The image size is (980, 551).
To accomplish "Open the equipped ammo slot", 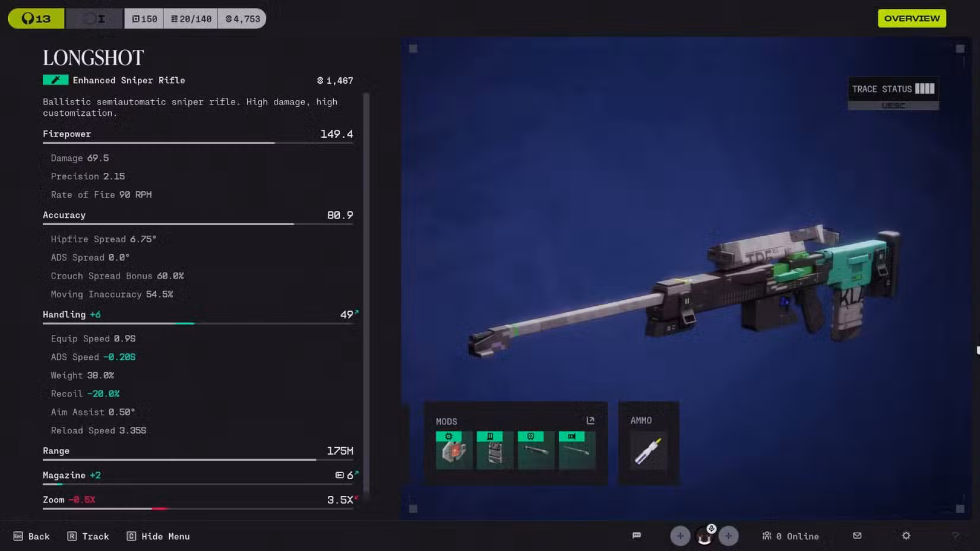I will [648, 451].
